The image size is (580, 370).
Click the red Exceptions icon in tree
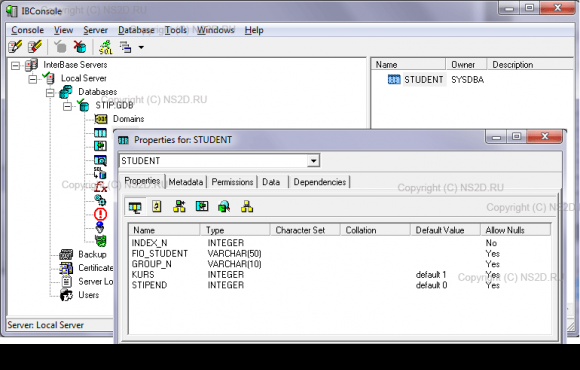(100, 214)
